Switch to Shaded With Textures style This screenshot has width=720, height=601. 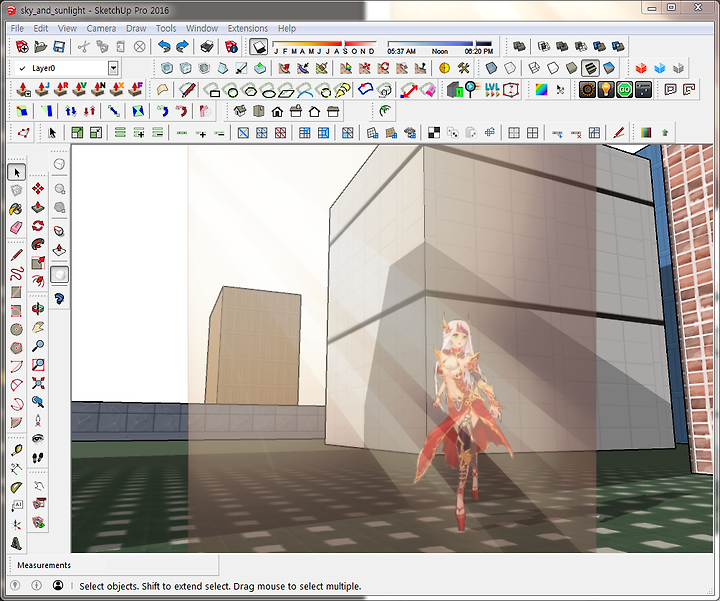[x=590, y=68]
